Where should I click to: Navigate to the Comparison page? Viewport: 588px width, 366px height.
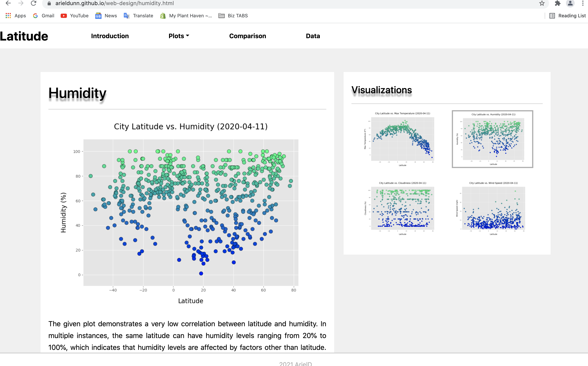point(247,36)
